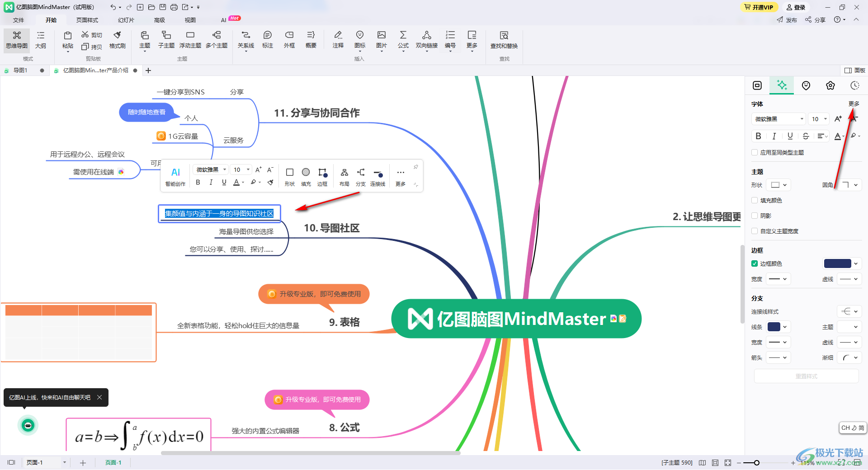Open the font family dropdown in right panel
868x470 pixels.
pyautogui.click(x=778, y=119)
